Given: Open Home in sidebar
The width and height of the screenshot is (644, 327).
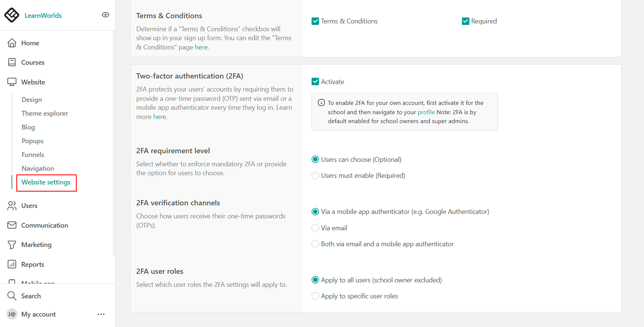Looking at the screenshot, I should tap(30, 43).
